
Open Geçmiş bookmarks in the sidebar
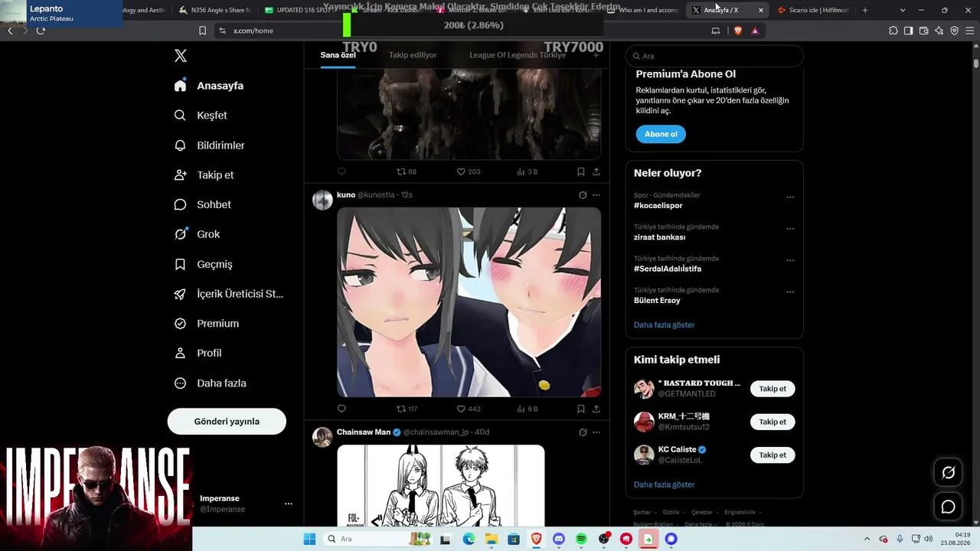coord(203,264)
